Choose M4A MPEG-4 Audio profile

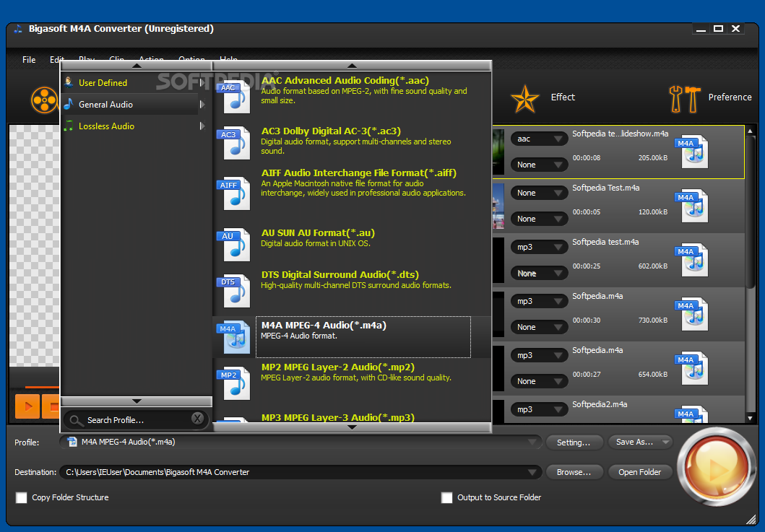(353, 337)
